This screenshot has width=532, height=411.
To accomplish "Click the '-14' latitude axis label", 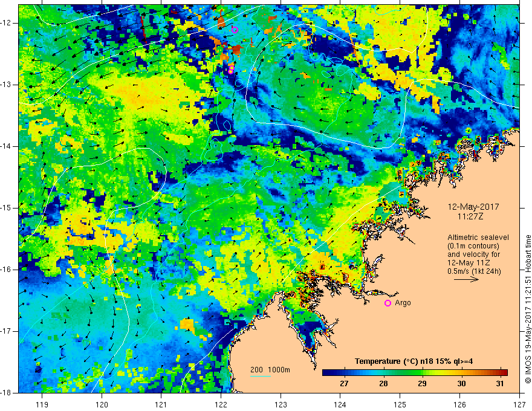I will click(x=7, y=146).
